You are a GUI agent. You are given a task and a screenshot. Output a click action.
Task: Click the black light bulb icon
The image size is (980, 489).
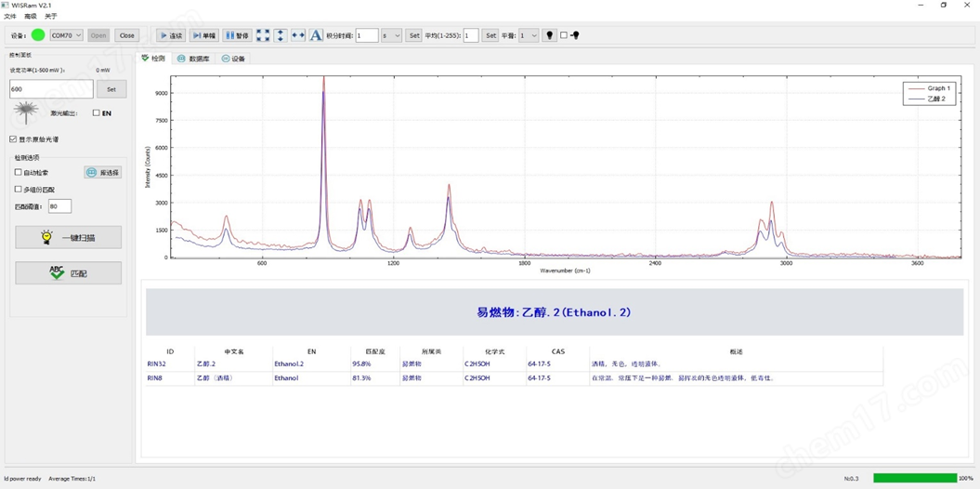click(x=549, y=35)
